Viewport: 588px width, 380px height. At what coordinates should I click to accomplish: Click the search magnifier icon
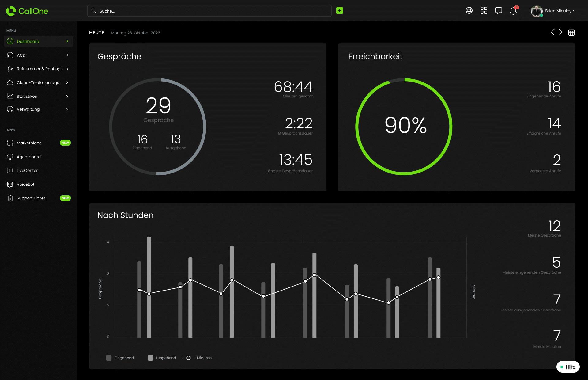94,11
